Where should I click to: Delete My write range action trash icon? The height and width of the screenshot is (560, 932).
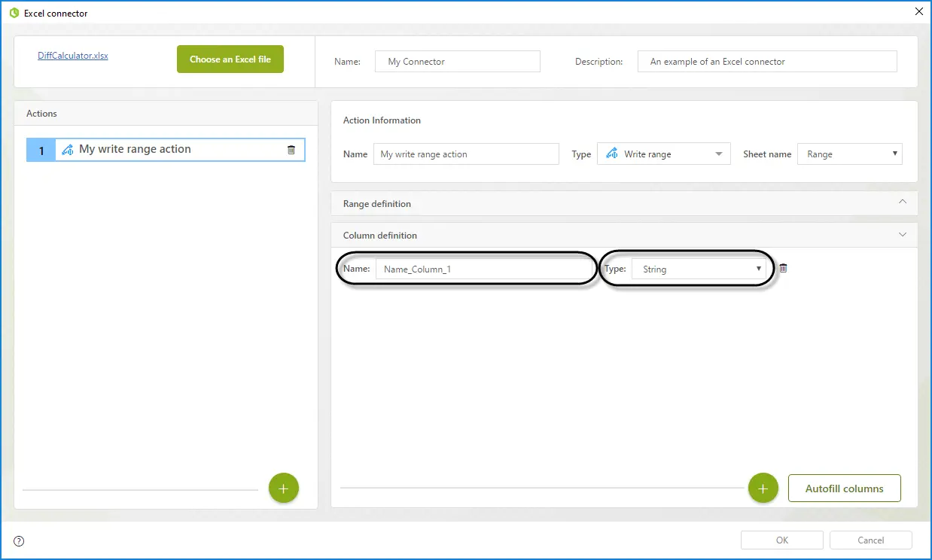tap(291, 150)
